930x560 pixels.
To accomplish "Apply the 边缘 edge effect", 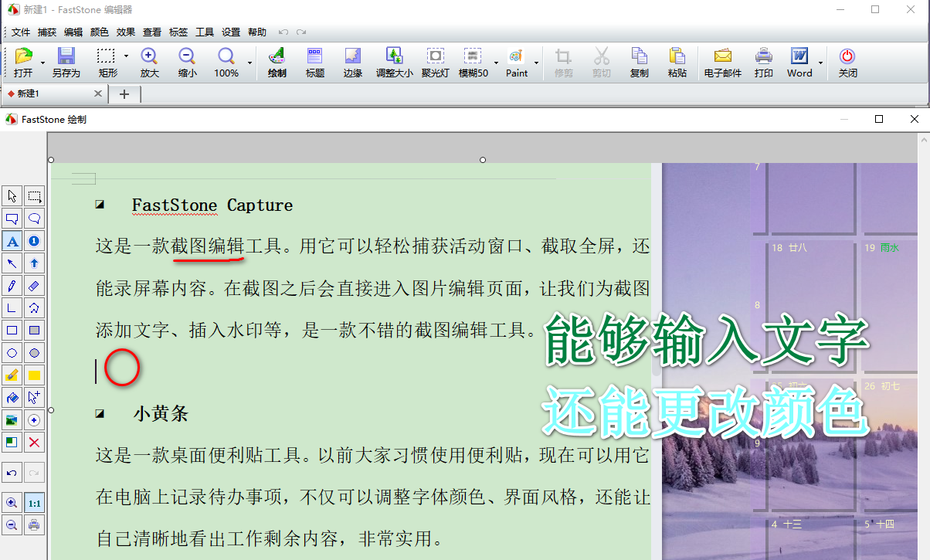I will [353, 62].
